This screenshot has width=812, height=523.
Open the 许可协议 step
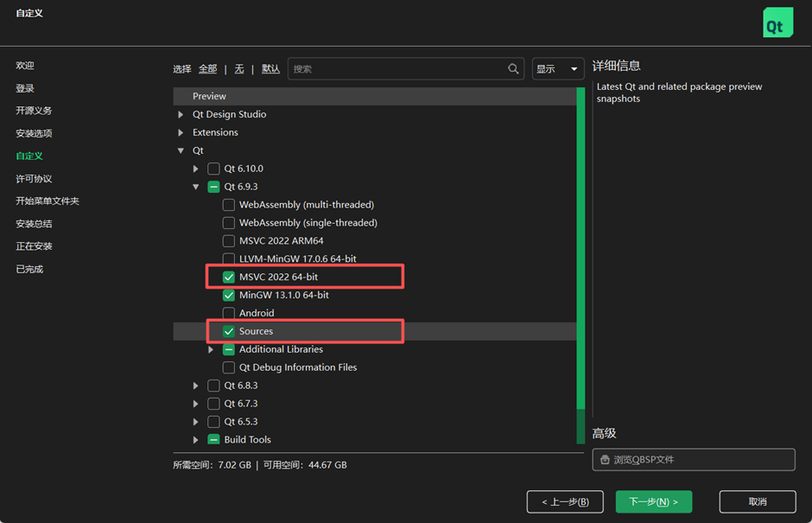[x=34, y=178]
